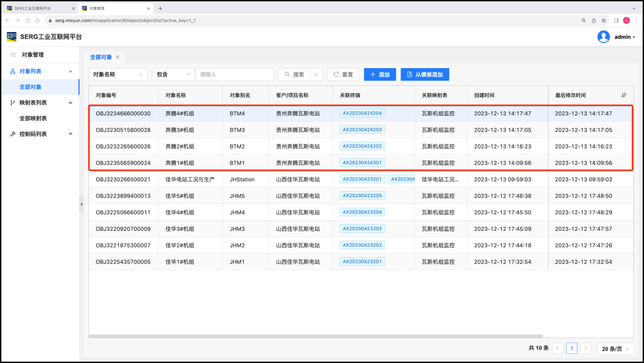Open the 20 条/页 page size dropdown
Screen dimensions: 644x363
point(615,349)
